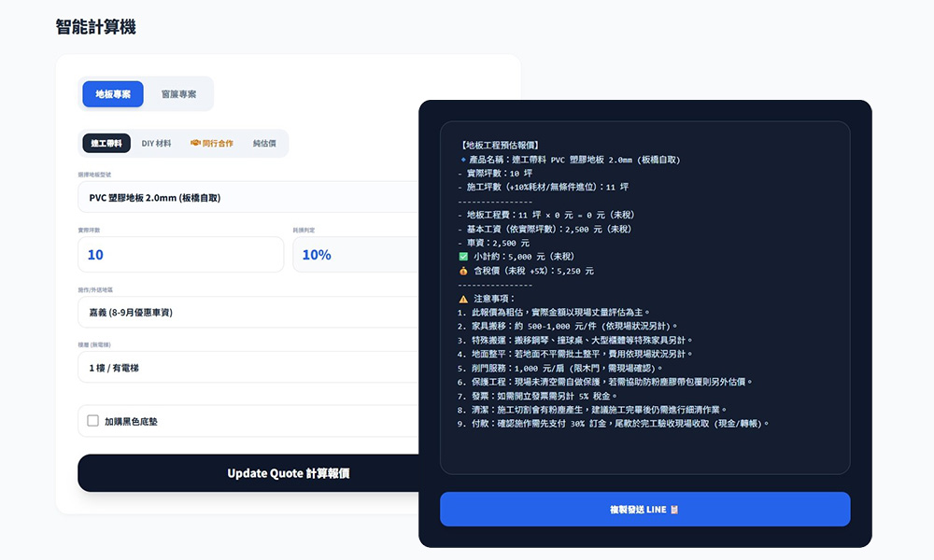Click note 9 about 付款 30% 訂金
This screenshot has width=934, height=560.
pos(613,424)
